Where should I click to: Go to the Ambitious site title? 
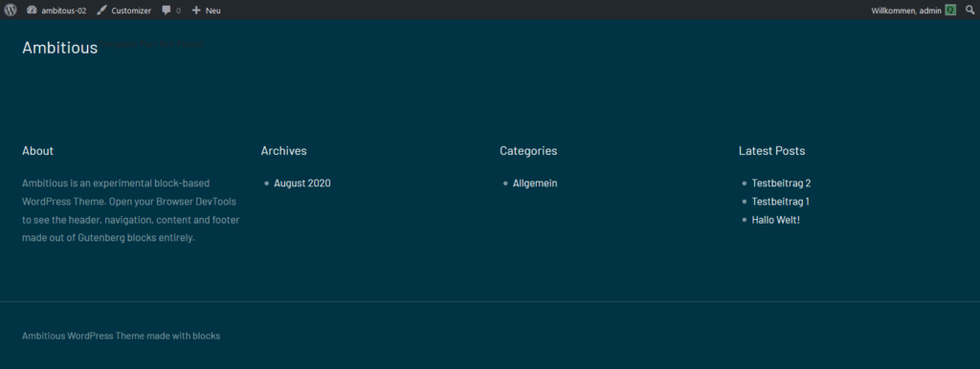coord(60,48)
